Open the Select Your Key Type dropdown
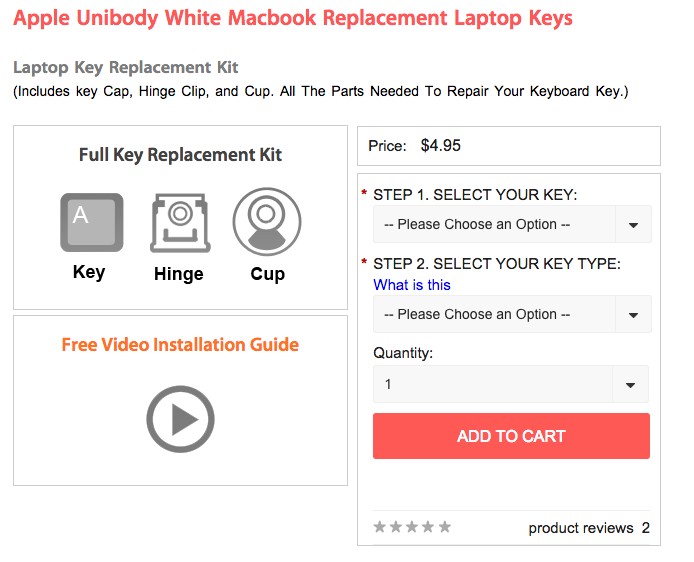The image size is (694, 562). (512, 314)
